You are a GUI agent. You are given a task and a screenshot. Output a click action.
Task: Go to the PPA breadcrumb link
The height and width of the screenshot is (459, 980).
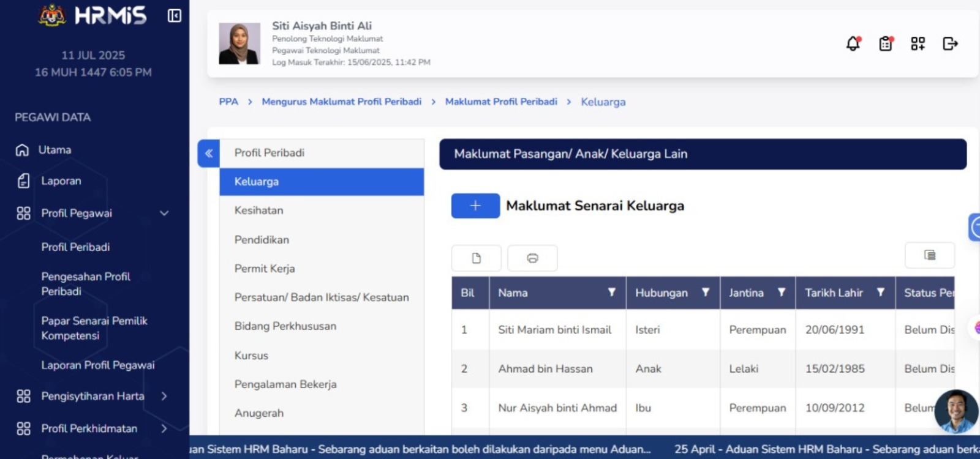(x=228, y=102)
